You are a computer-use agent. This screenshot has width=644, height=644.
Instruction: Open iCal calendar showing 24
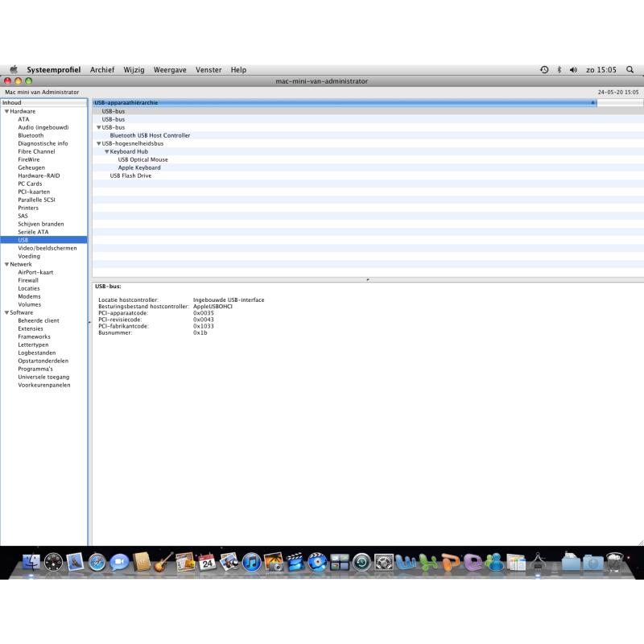[207, 562]
